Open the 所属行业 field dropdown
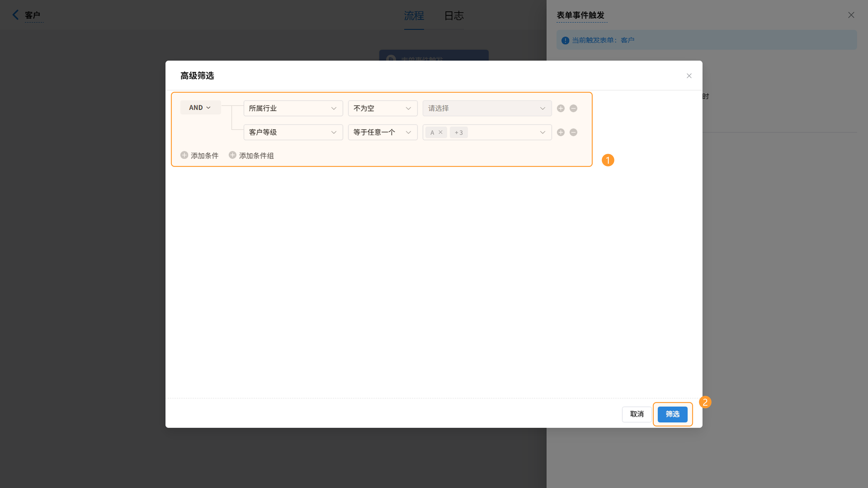This screenshot has height=488, width=868. [x=293, y=108]
